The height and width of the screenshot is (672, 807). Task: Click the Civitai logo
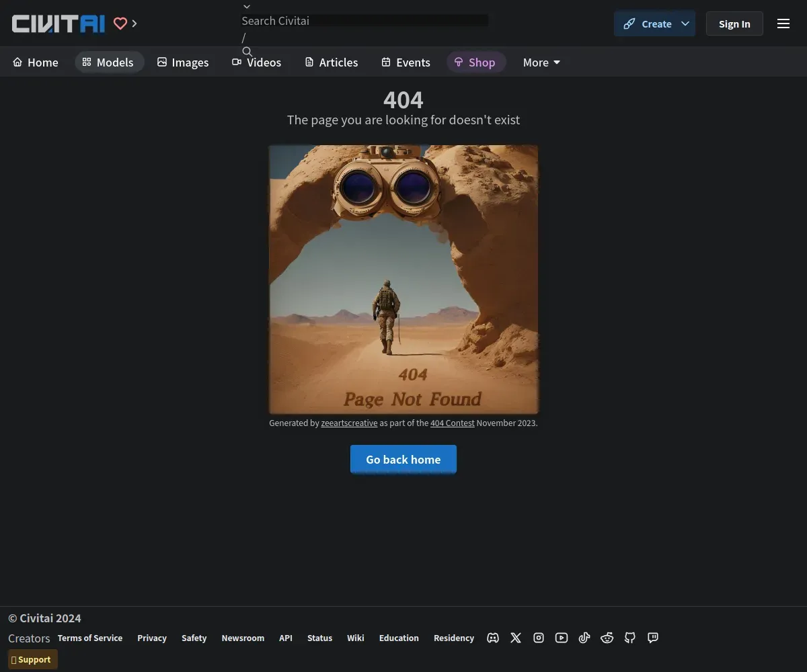click(x=59, y=24)
